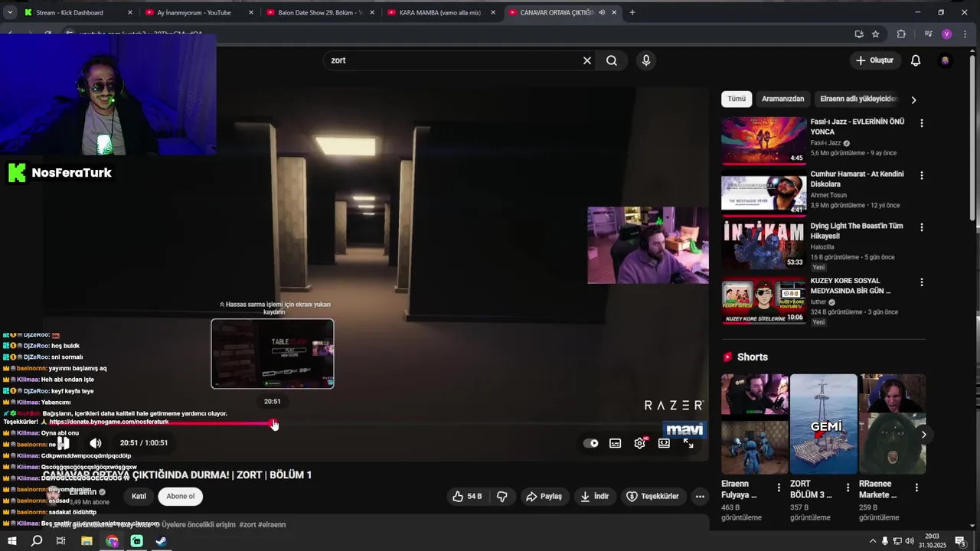Click the Abone ol subscribe button
The height and width of the screenshot is (551, 980).
(x=181, y=496)
